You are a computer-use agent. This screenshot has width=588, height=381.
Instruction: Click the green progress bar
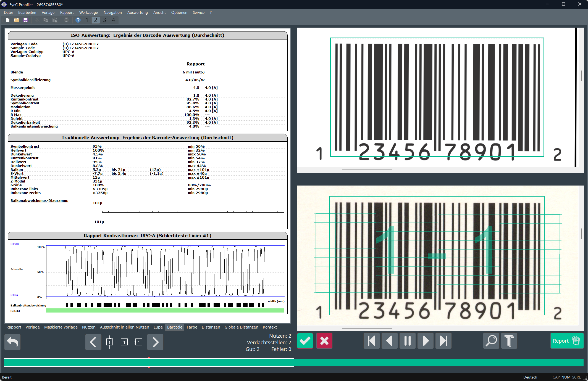point(294,363)
